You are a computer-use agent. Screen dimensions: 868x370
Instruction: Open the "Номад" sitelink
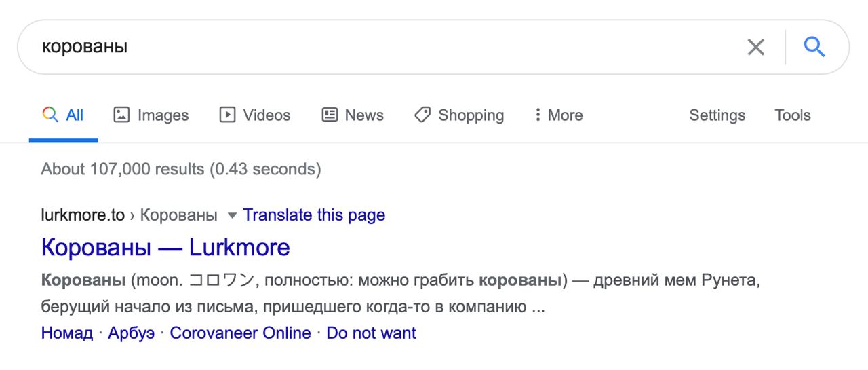66,333
